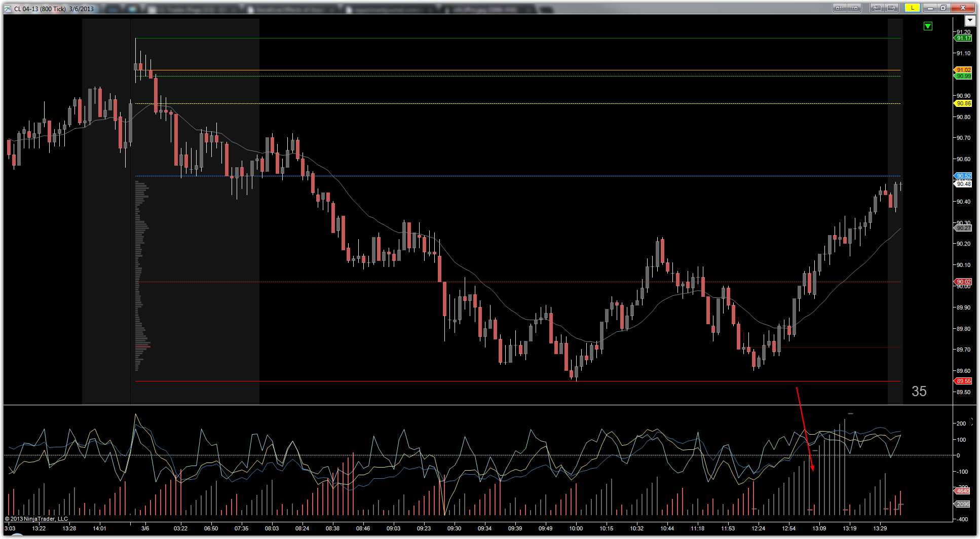Open the dropdown arrow above the price axis

(970, 20)
